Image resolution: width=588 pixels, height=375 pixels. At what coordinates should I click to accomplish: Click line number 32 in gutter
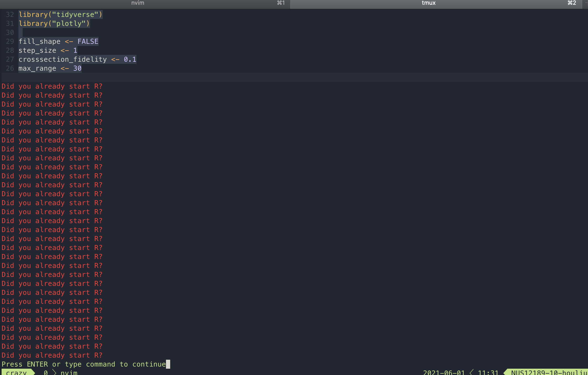pyautogui.click(x=10, y=15)
